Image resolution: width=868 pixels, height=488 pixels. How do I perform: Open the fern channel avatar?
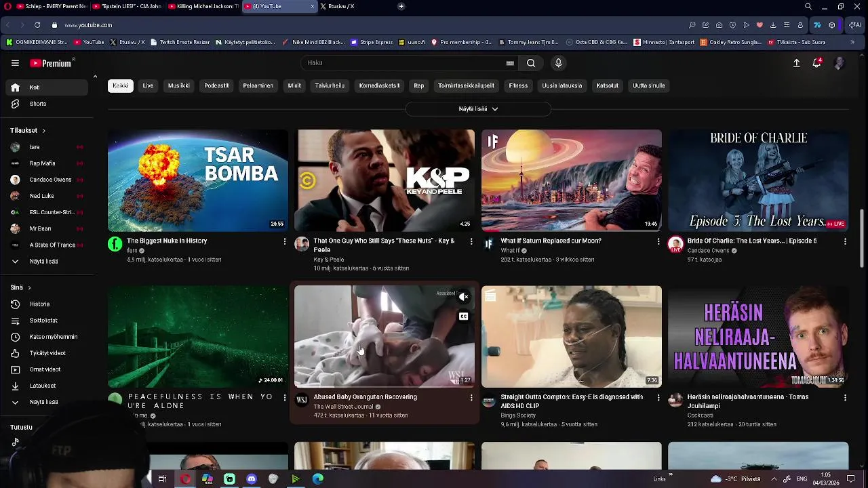coord(115,244)
